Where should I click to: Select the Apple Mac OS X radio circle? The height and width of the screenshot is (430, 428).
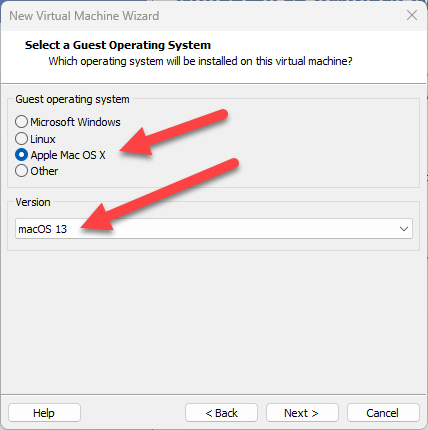click(21, 155)
